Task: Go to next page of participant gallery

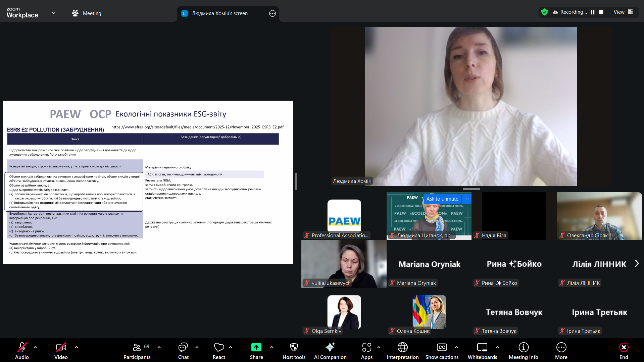Action: click(x=637, y=264)
